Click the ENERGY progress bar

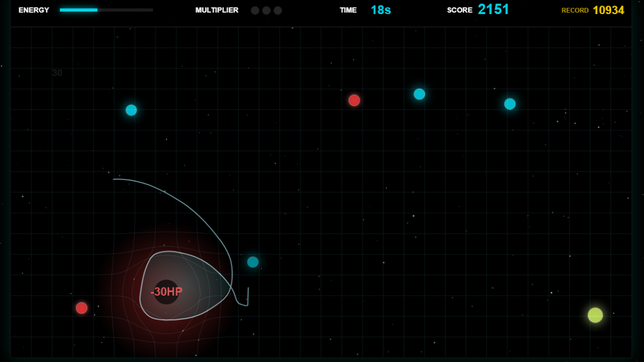pyautogui.click(x=106, y=10)
